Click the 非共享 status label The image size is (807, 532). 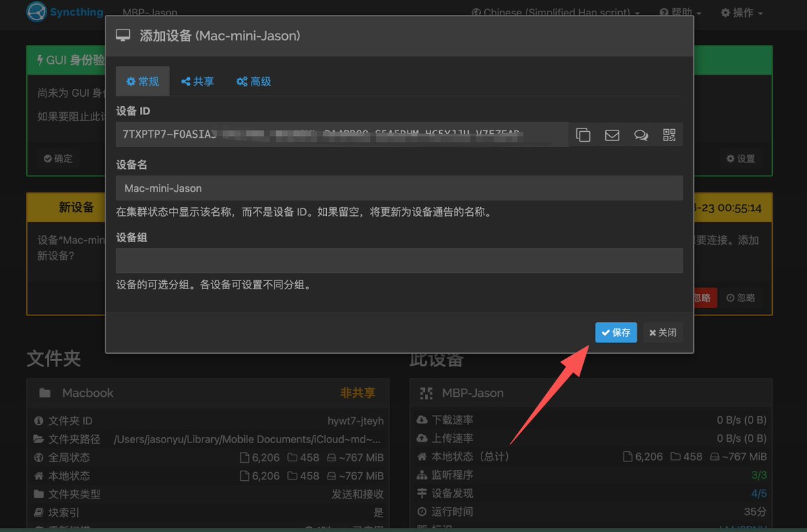click(x=358, y=393)
